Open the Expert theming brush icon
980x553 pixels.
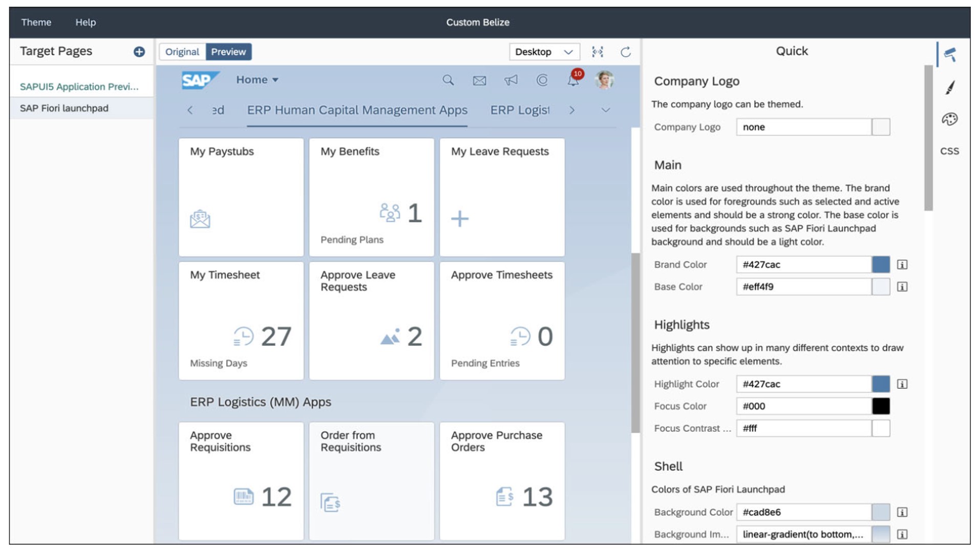pos(950,87)
